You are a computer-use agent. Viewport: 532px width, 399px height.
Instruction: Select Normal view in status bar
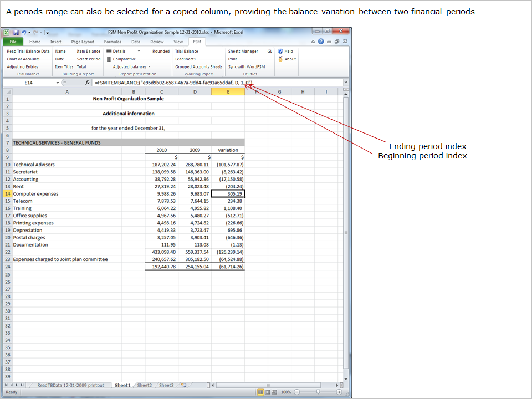point(260,392)
